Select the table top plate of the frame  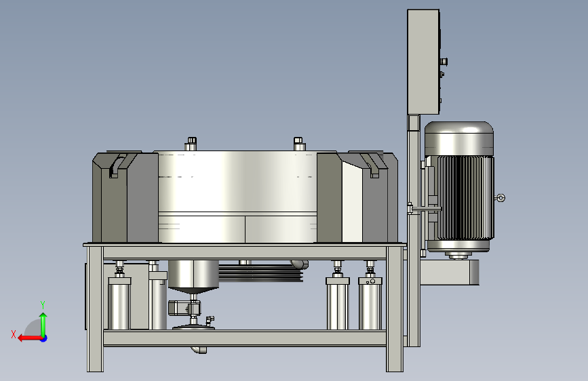coord(245,245)
